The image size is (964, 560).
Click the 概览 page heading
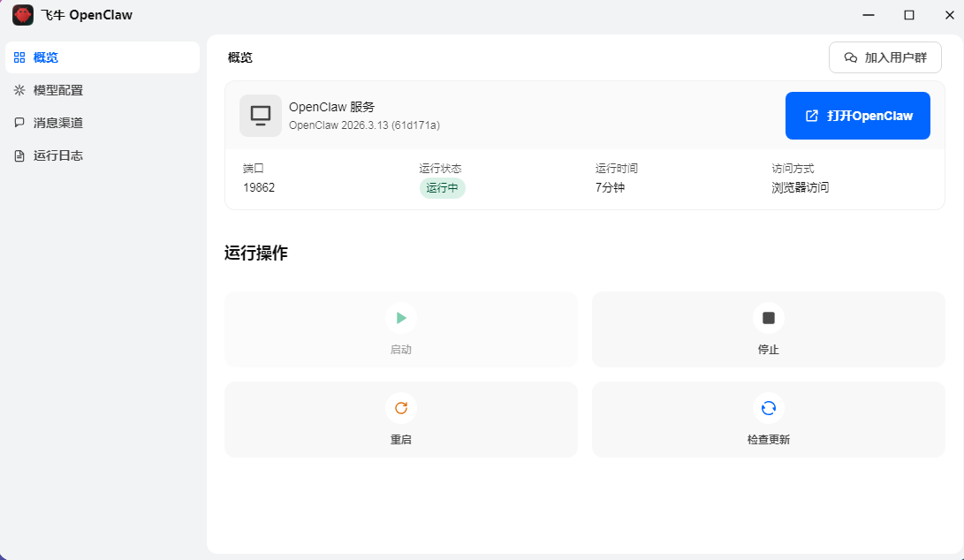point(239,57)
